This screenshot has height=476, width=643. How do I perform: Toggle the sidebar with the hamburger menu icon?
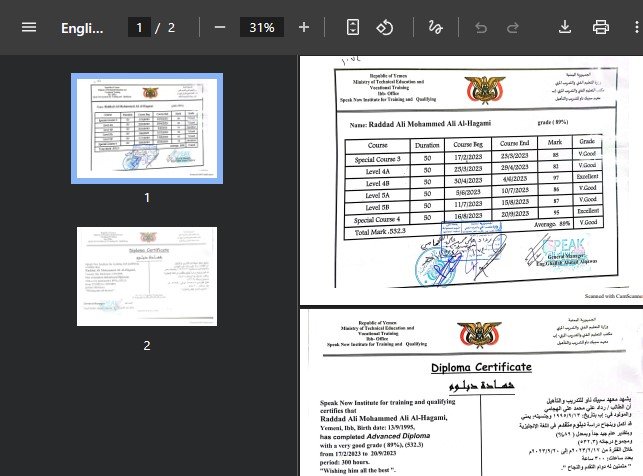point(28,27)
